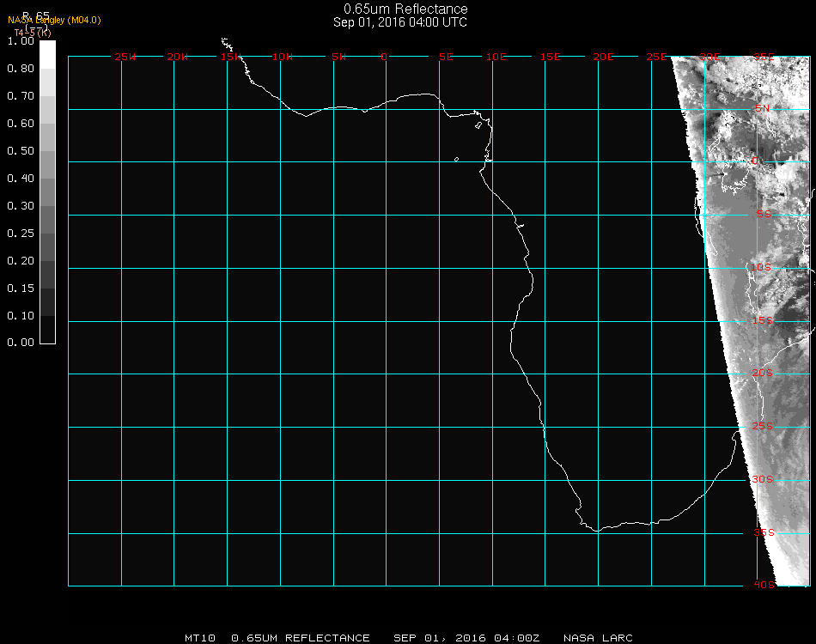Select the 15W longitude marker
Viewport: 816px width, 644px height.
[x=230, y=57]
